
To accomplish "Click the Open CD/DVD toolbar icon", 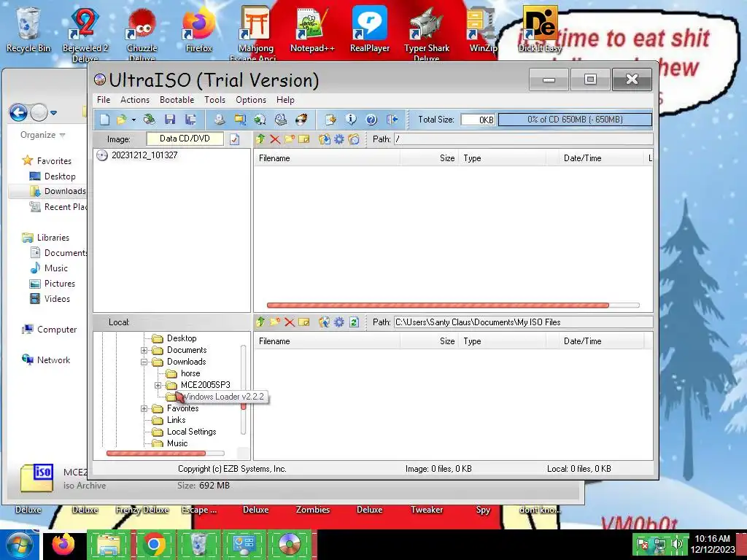I will tap(150, 120).
